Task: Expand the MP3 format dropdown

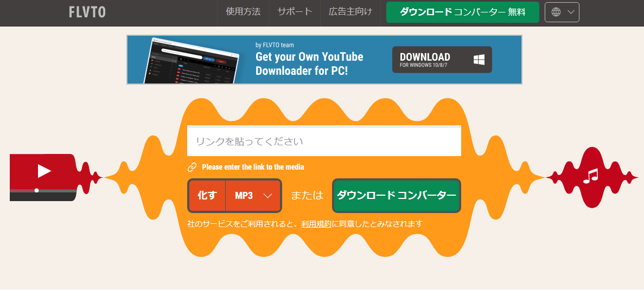Action: 253,196
